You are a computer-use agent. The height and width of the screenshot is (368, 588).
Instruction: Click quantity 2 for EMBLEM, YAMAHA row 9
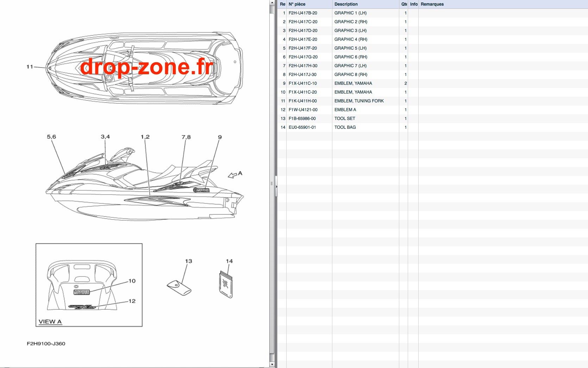coord(406,83)
